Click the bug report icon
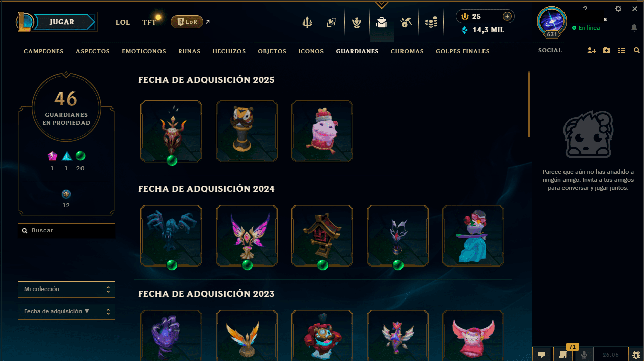This screenshot has height=361, width=644. 636,354
